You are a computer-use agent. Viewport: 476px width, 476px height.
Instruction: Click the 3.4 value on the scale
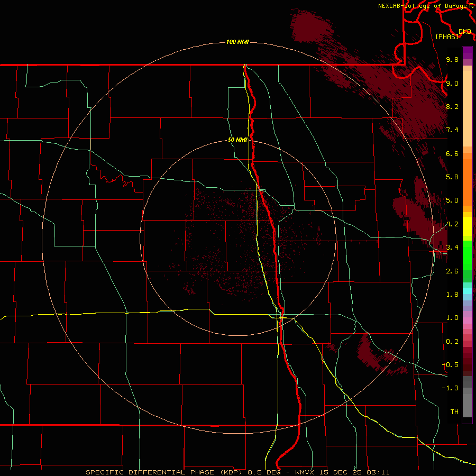(452, 248)
